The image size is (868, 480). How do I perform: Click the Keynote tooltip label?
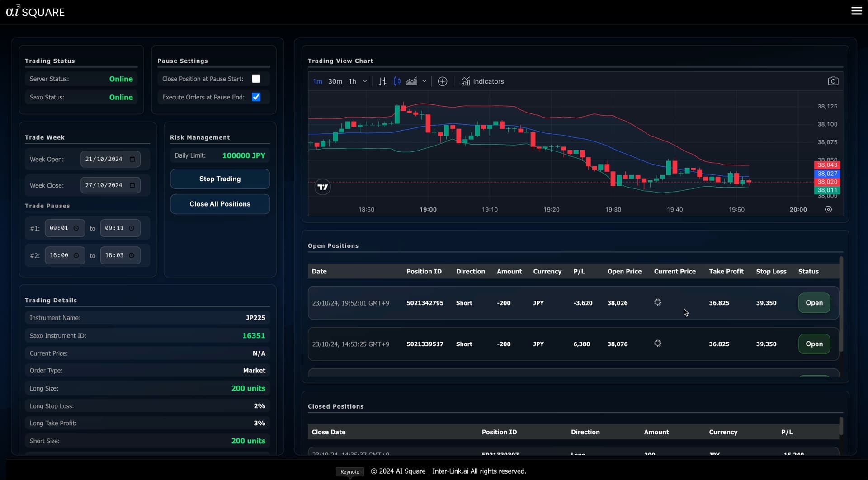[x=350, y=472]
